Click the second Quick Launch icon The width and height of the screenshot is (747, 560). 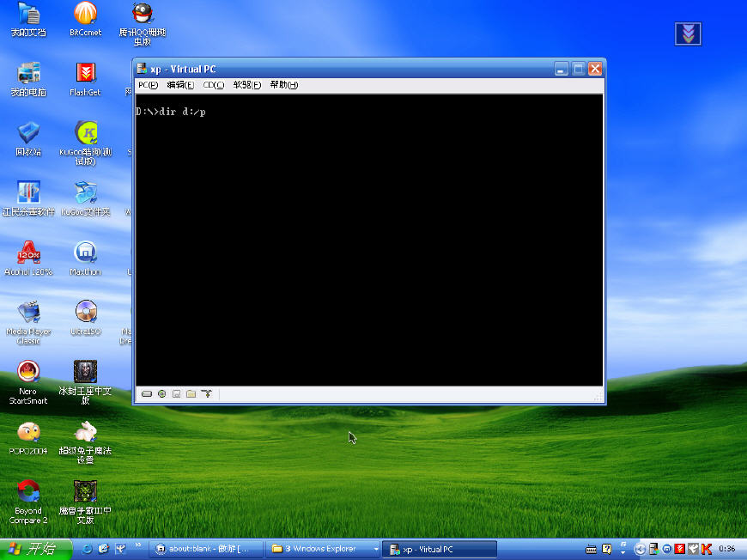[103, 549]
